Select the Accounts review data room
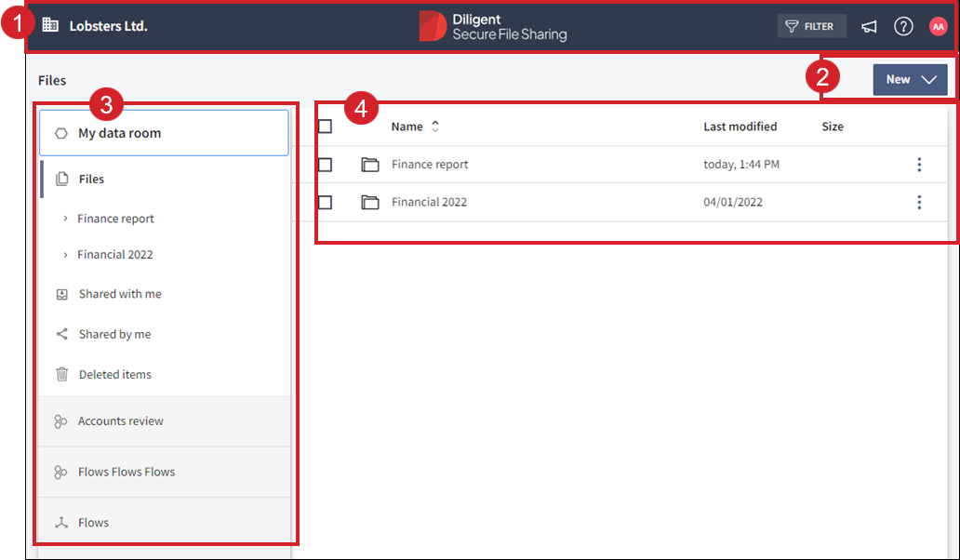Viewport: 960px width, 560px height. 121,421
